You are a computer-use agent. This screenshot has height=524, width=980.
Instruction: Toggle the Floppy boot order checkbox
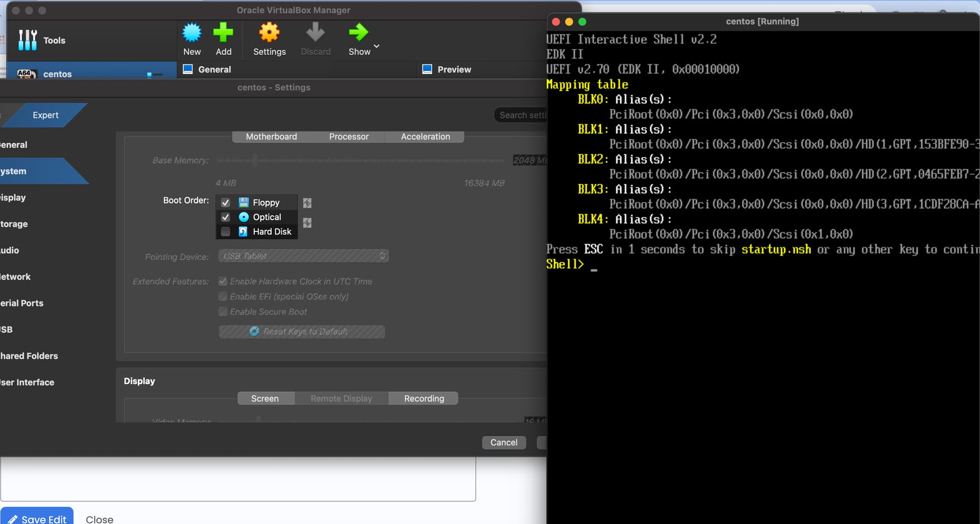click(225, 202)
